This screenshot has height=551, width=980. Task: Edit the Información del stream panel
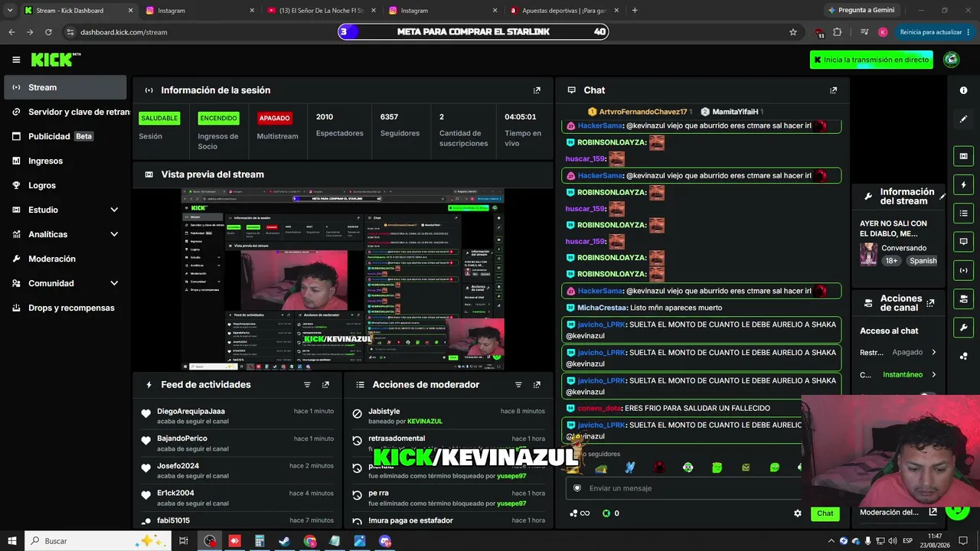click(x=942, y=197)
